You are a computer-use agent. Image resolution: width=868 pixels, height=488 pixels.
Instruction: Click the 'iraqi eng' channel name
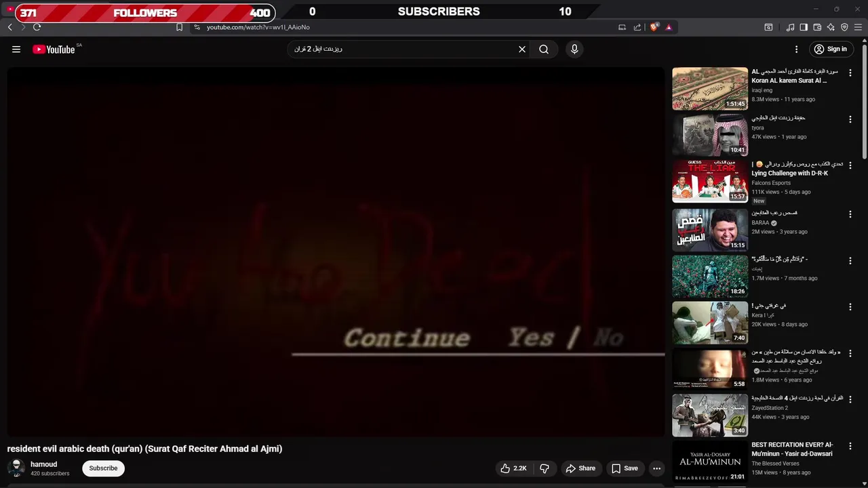point(762,90)
